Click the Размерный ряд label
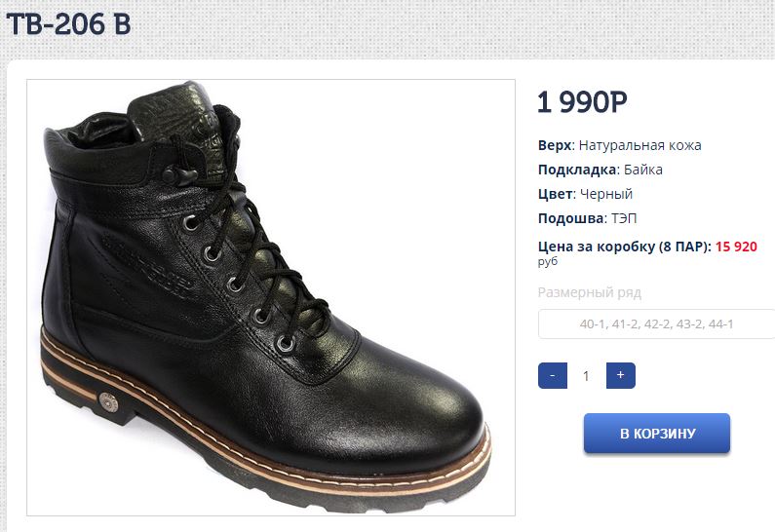 [x=589, y=292]
